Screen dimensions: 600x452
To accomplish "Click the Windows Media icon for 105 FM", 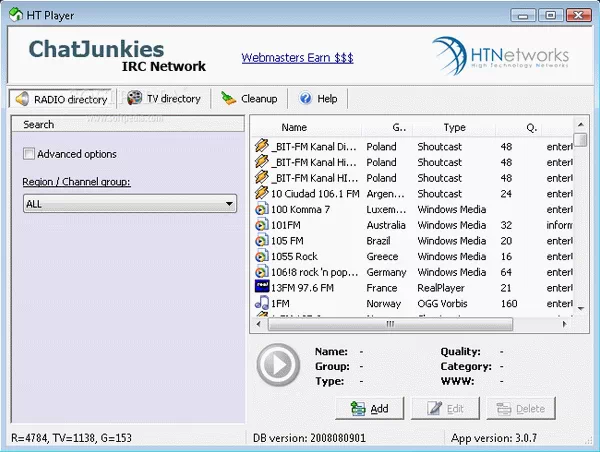I will click(x=262, y=240).
